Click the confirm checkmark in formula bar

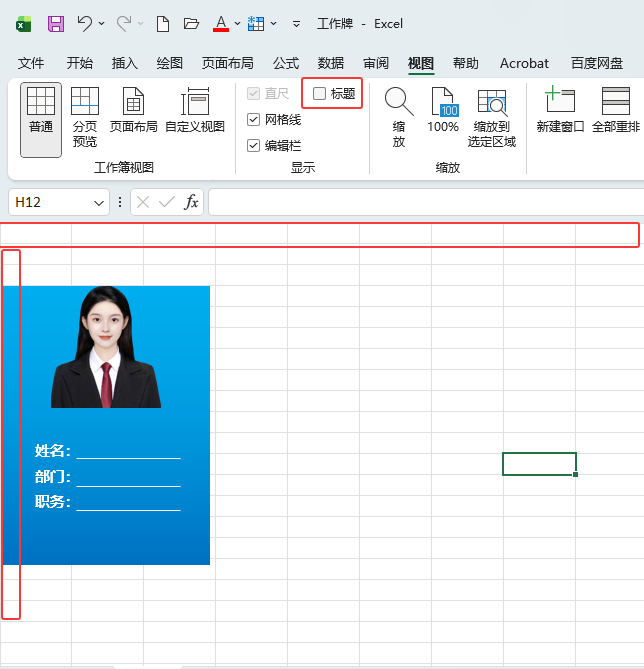click(167, 202)
